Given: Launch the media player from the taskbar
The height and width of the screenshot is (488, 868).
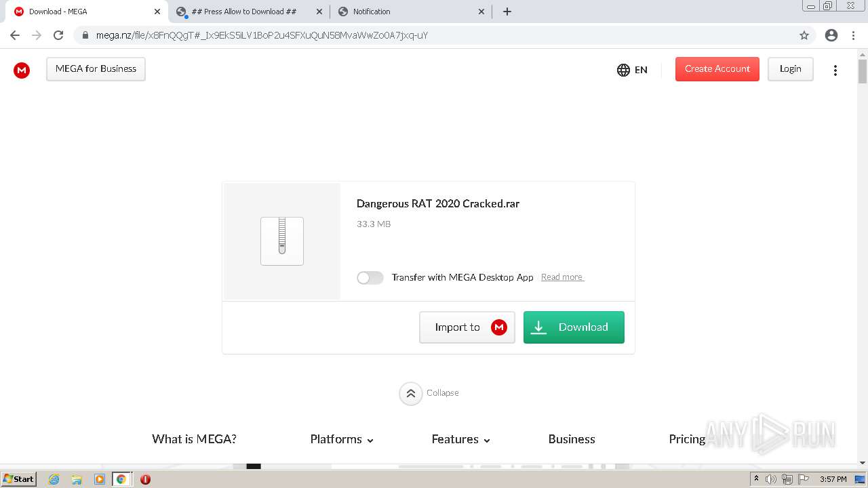Looking at the screenshot, I should click(x=99, y=479).
